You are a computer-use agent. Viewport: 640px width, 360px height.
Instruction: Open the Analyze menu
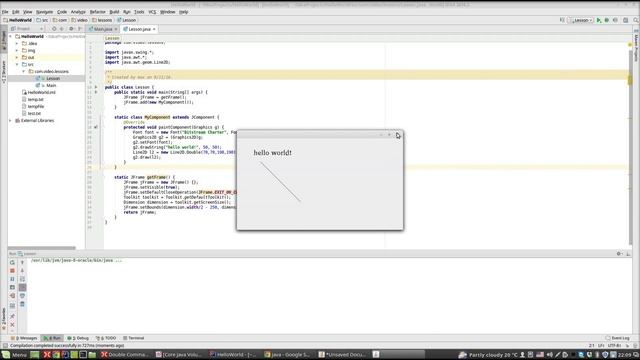(78, 12)
